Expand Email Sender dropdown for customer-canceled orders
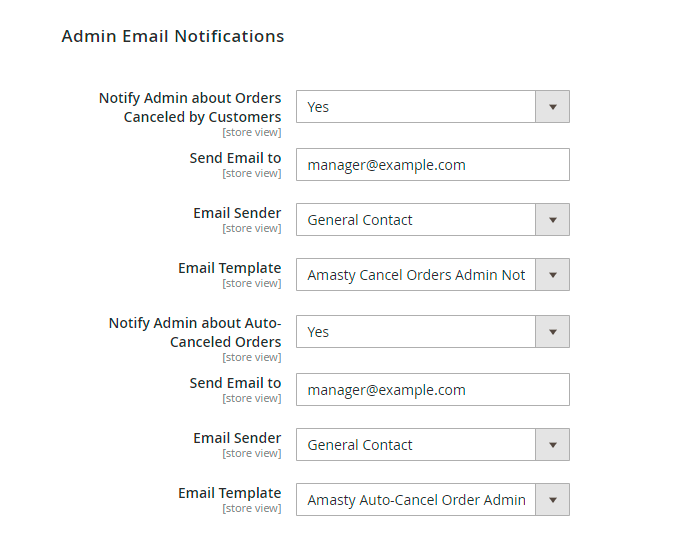The image size is (684, 539). (432, 220)
